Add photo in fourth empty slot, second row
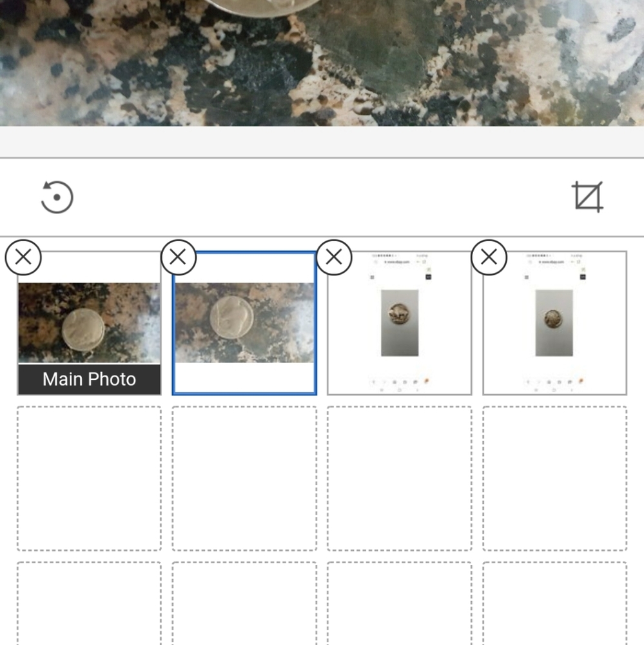The height and width of the screenshot is (645, 644). click(555, 479)
